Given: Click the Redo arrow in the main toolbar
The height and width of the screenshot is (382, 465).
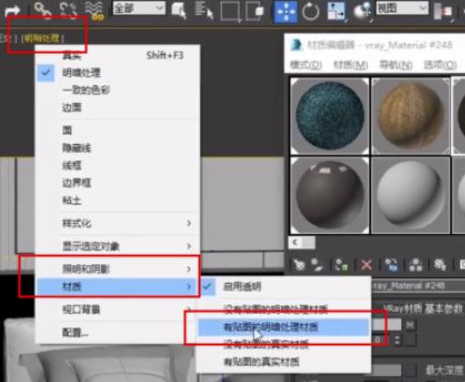Looking at the screenshot, I should [13, 10].
